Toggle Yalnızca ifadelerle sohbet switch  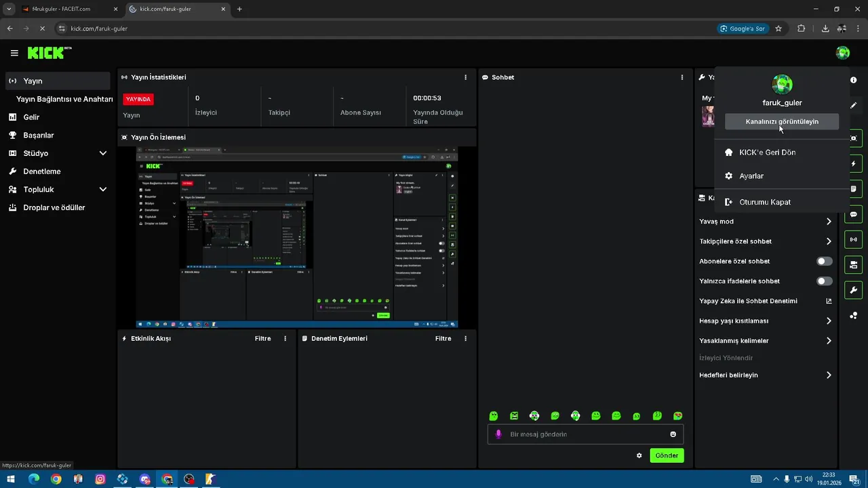click(x=825, y=281)
